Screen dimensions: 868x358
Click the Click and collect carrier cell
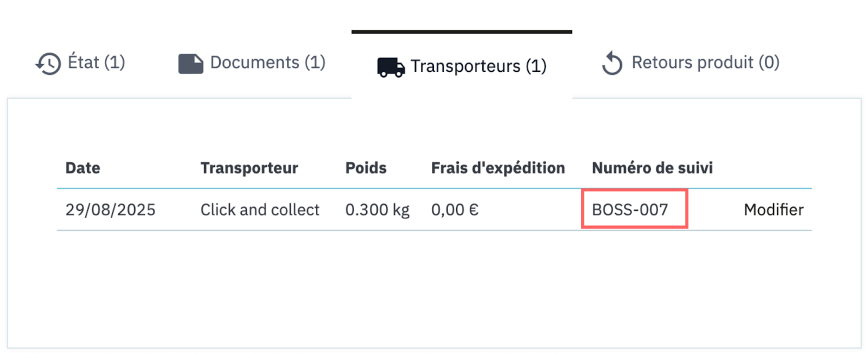pyautogui.click(x=260, y=210)
